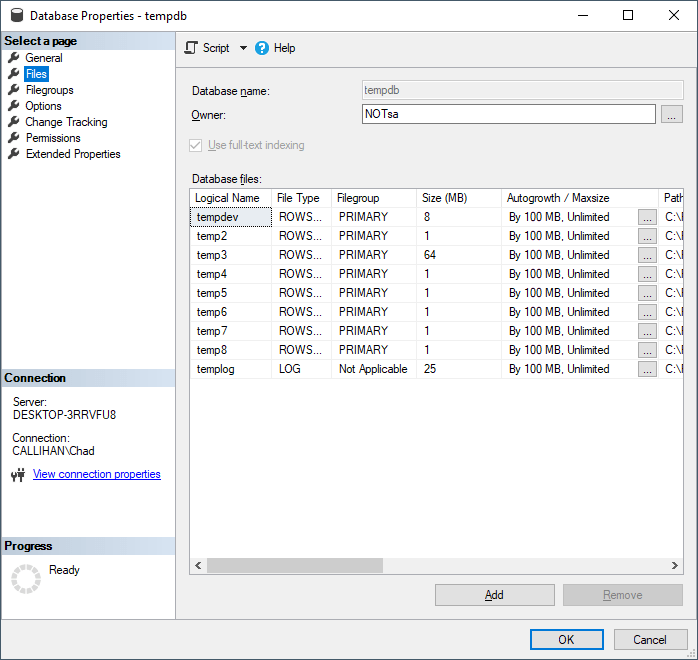Image resolution: width=698 pixels, height=660 pixels.
Task: Open the Script dropdown arrow
Action: pyautogui.click(x=243, y=48)
